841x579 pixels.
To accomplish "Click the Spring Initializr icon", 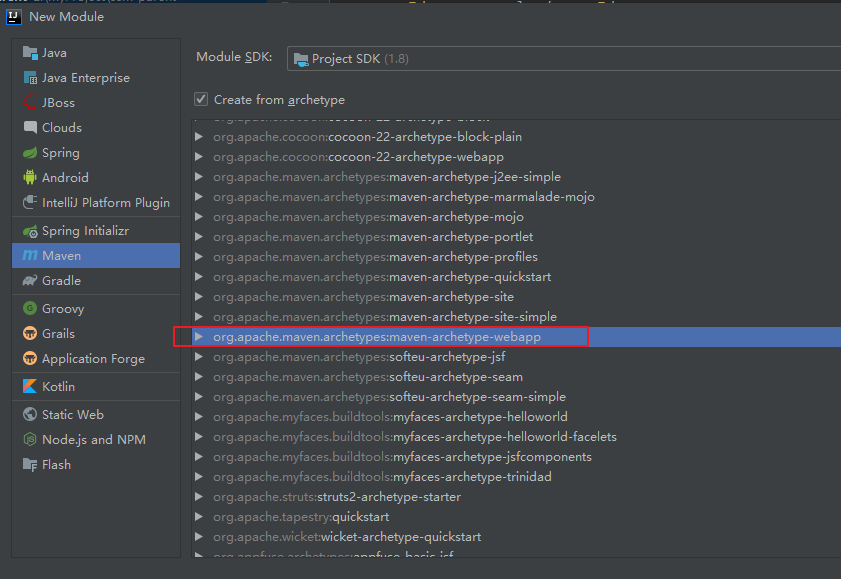I will [x=30, y=231].
